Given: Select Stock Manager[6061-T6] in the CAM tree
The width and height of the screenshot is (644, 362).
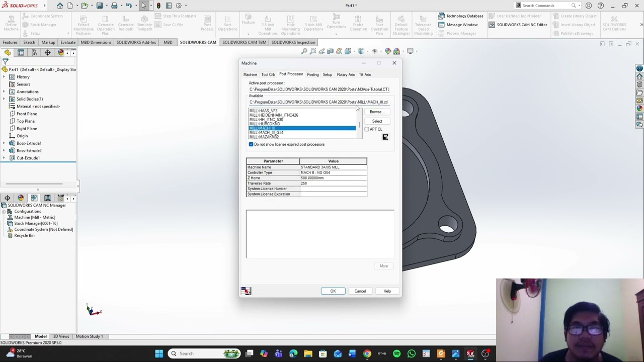Looking at the screenshot, I should [36, 223].
